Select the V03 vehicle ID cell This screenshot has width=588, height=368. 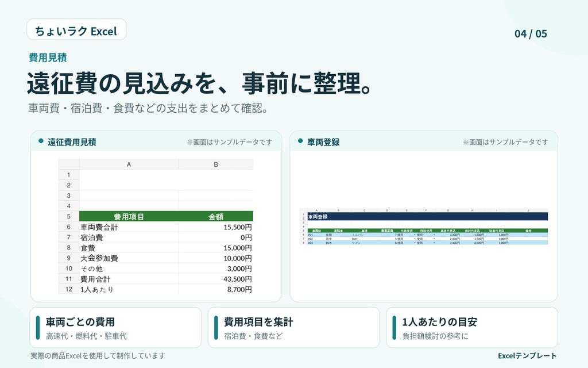(316, 243)
